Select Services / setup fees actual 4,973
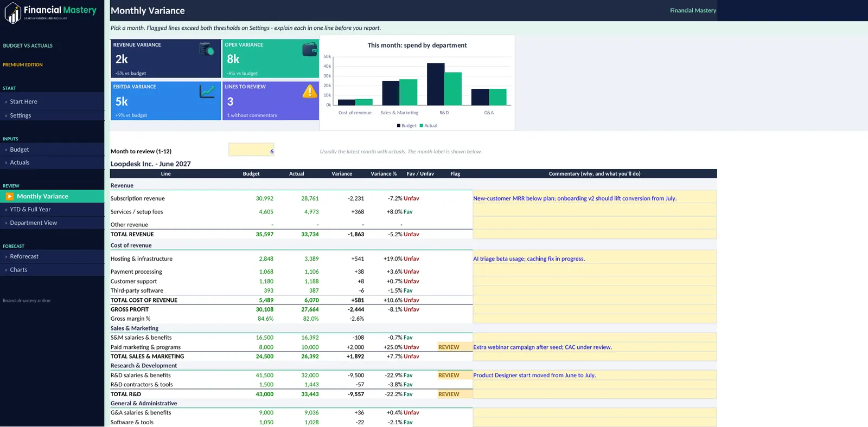The width and height of the screenshot is (868, 427). coord(311,212)
